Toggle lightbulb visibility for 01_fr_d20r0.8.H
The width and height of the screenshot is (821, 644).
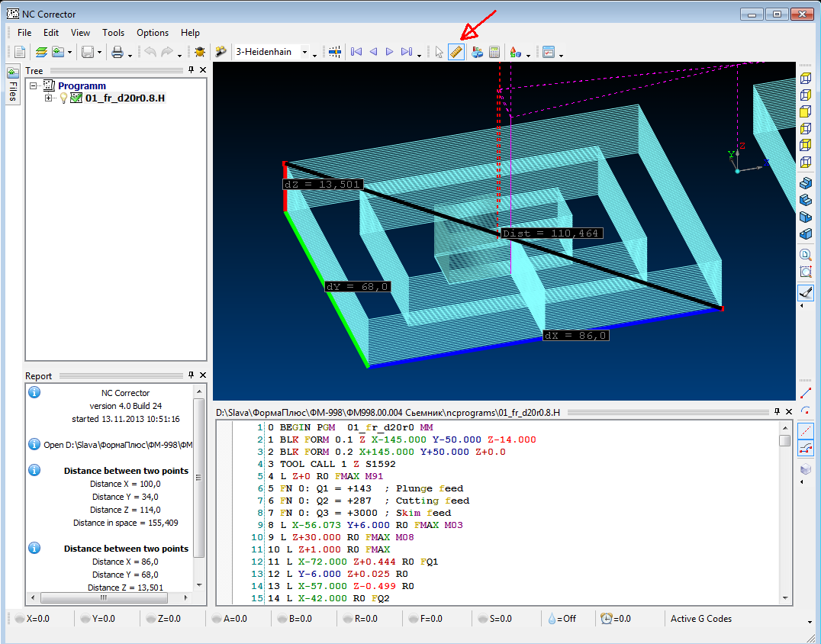click(x=63, y=98)
